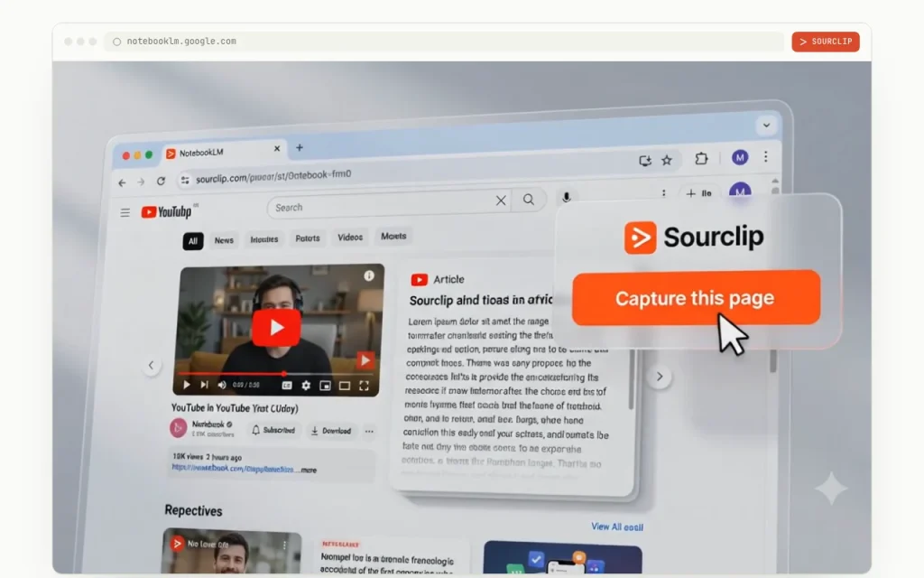
Task: Click the Article panel scrollbar
Action: click(631, 378)
